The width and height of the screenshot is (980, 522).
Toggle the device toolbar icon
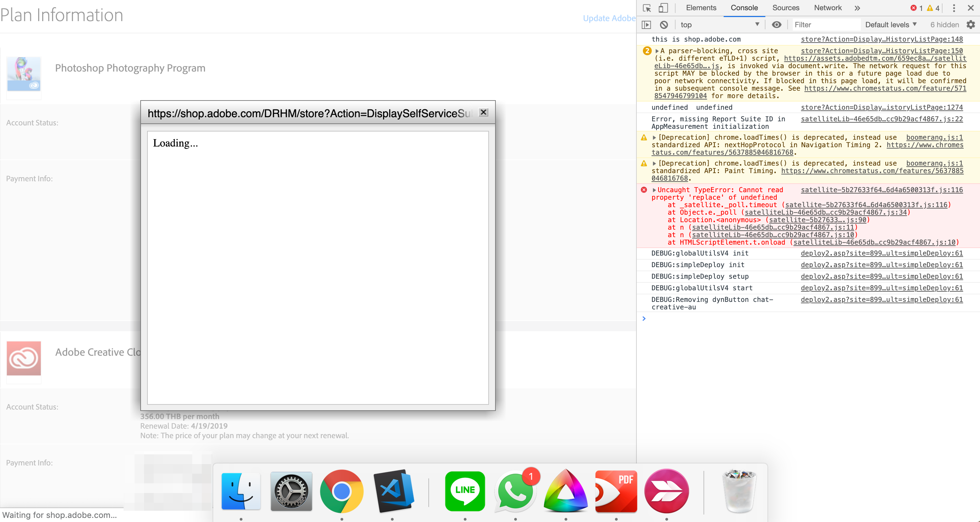(x=663, y=8)
